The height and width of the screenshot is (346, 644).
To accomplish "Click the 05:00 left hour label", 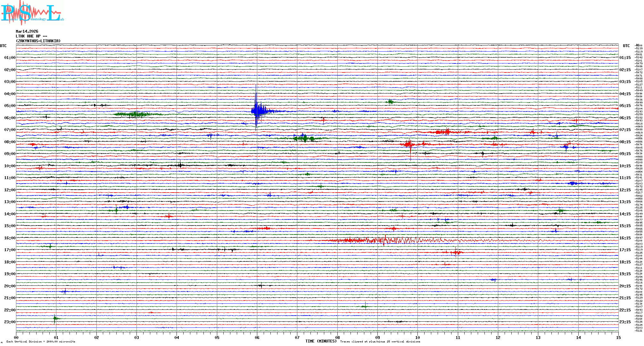I will 10,106.
